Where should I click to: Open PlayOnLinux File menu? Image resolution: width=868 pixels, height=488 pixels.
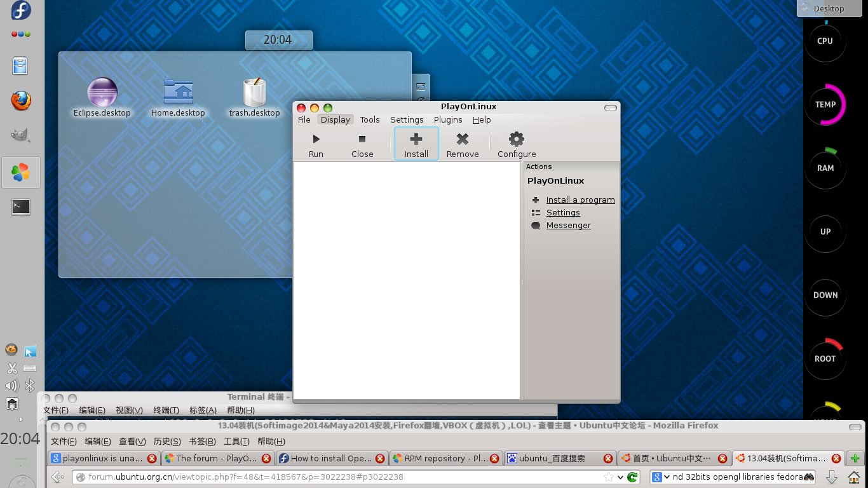(x=304, y=119)
